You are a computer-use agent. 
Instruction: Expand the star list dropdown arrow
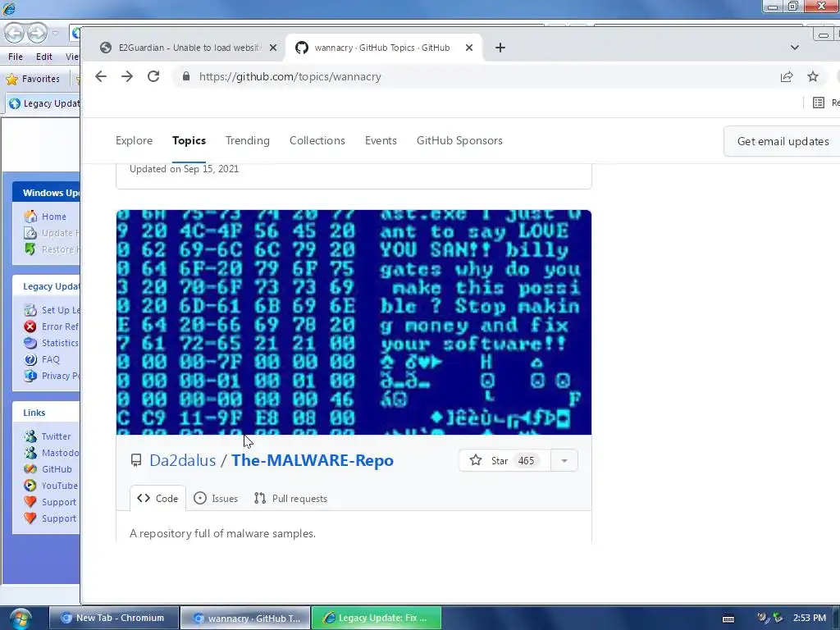[x=564, y=461]
